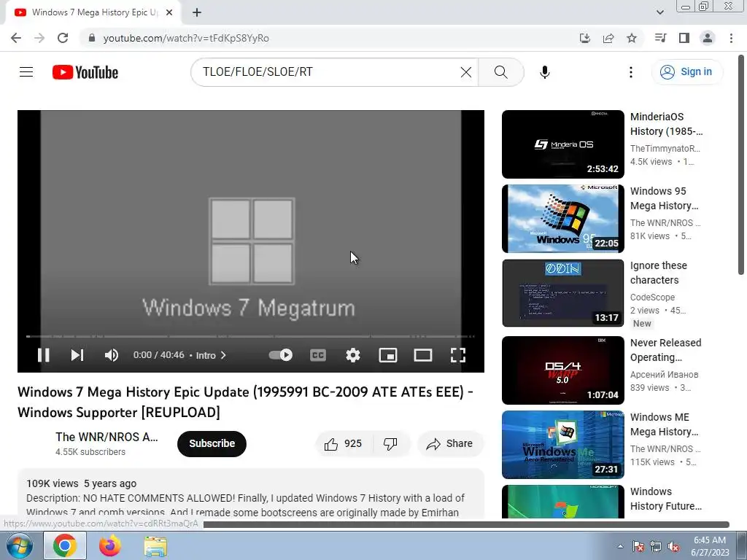Open YouTube settings three-dot menu
Image resolution: width=747 pixels, height=560 pixels.
pyautogui.click(x=631, y=72)
